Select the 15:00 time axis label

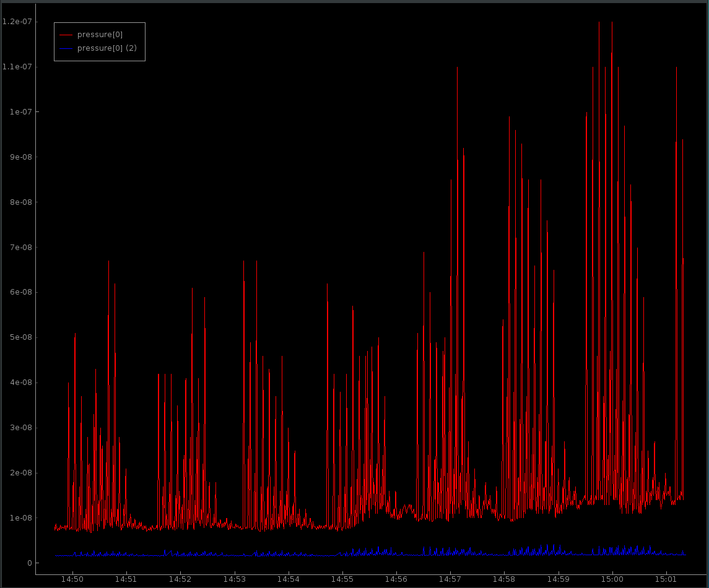coord(612,579)
